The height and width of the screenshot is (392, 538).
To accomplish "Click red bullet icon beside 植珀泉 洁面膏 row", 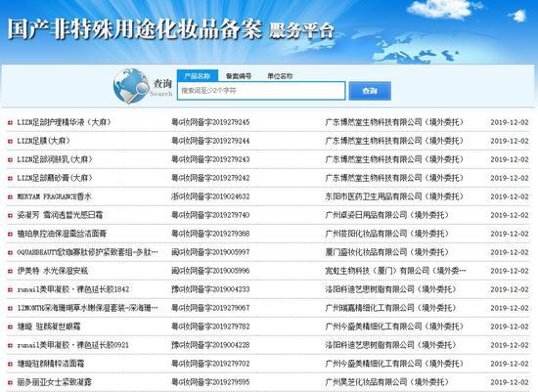I will (11, 234).
